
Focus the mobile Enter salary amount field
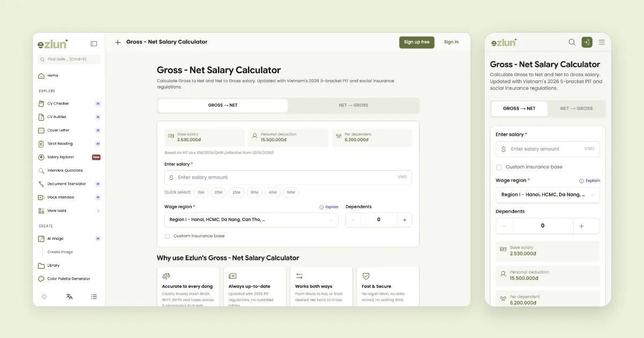click(547, 149)
